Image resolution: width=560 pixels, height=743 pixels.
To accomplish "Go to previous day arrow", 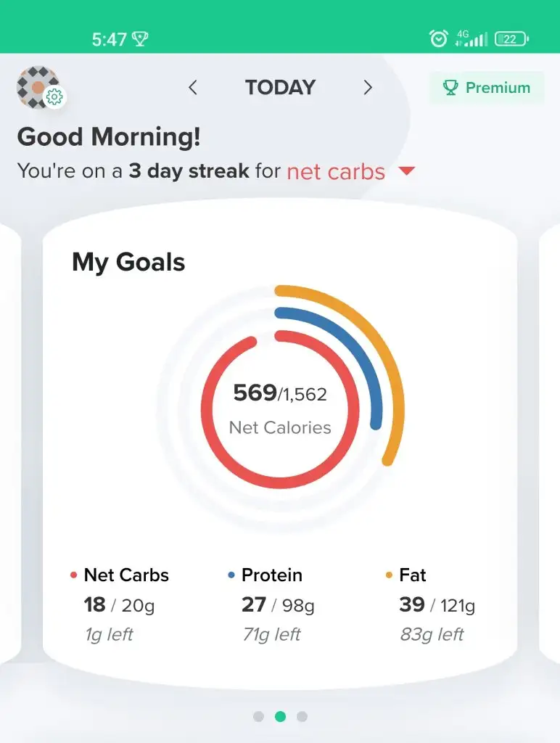I will pos(192,87).
